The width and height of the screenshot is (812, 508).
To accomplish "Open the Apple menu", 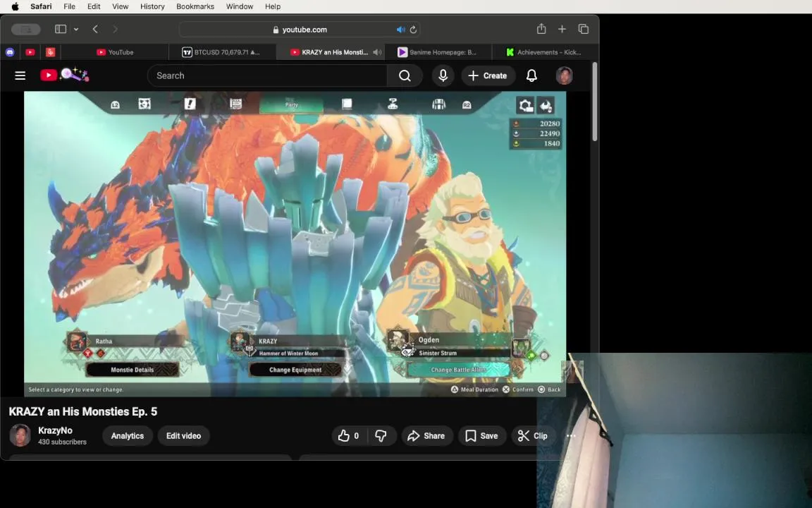I will (15, 7).
